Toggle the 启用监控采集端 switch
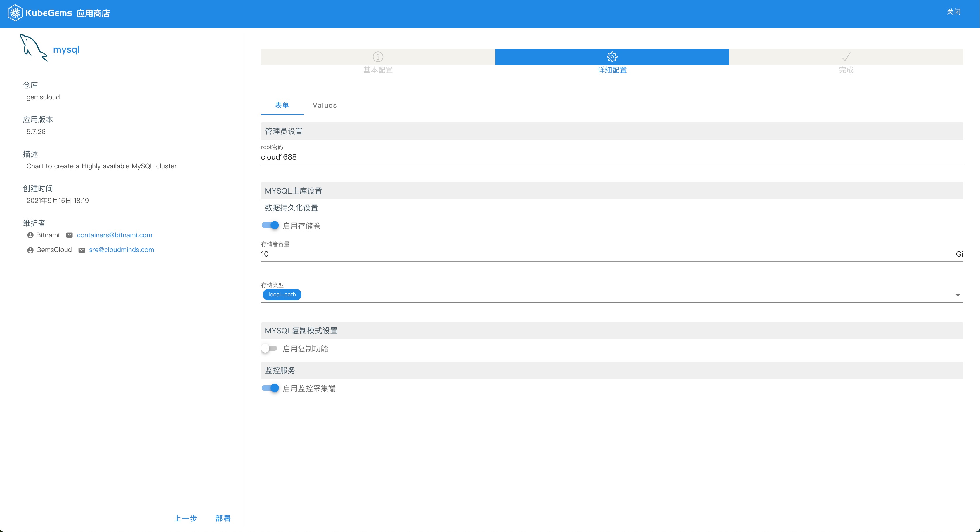The height and width of the screenshot is (532, 980). [x=270, y=388]
